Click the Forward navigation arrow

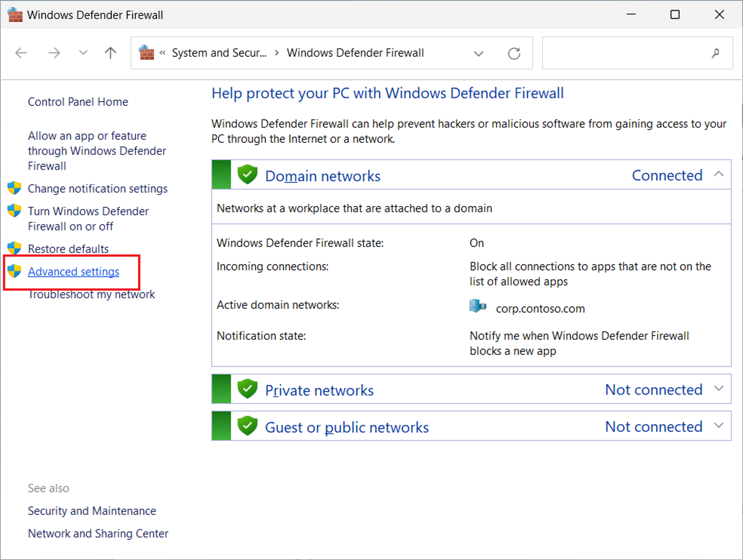tap(54, 53)
